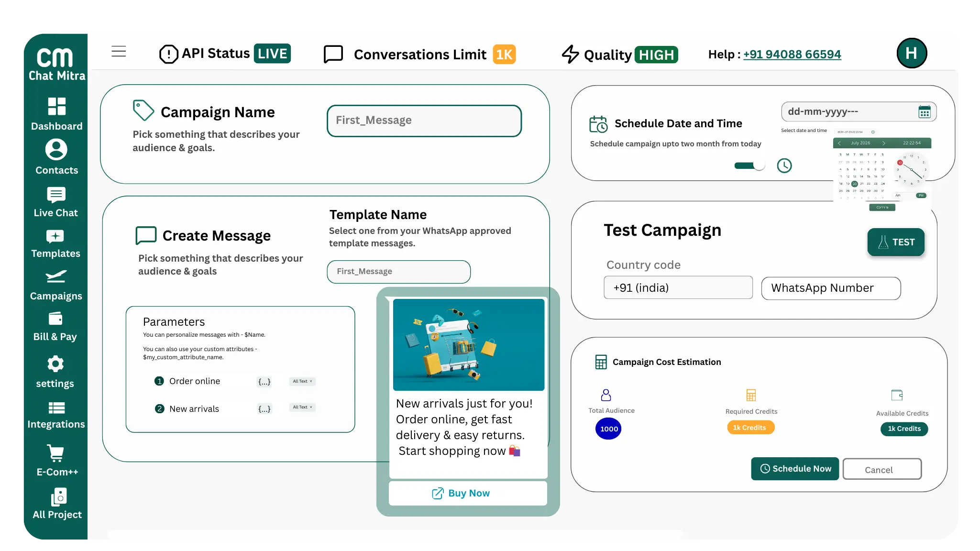Open the hamburger menu
This screenshot has height=551, width=980.
click(119, 52)
